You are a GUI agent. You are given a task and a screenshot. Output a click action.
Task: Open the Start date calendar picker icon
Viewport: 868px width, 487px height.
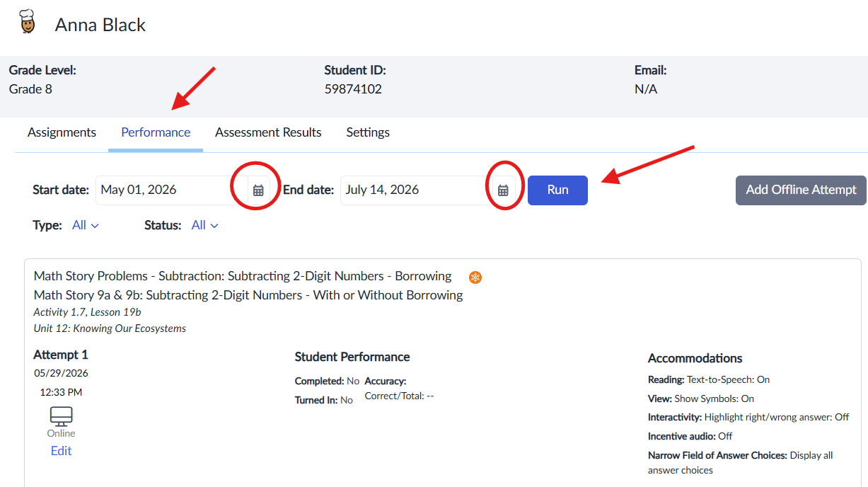pos(258,190)
